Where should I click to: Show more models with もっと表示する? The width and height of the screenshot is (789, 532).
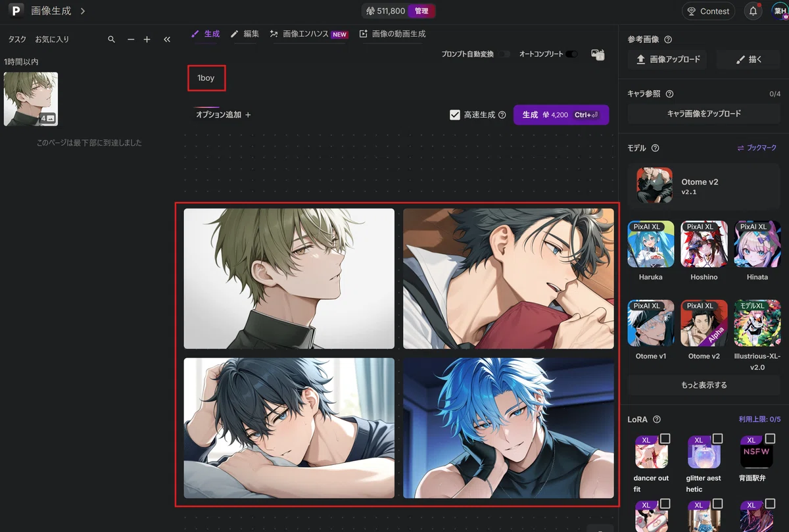click(x=704, y=385)
